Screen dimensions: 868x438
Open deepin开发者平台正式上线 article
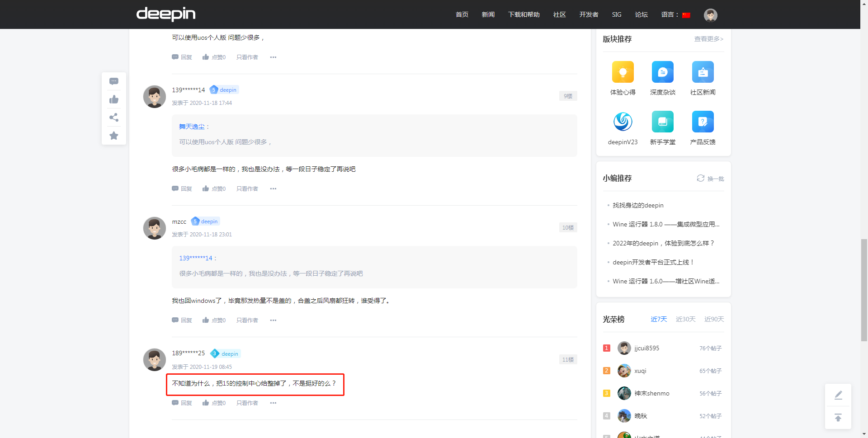[653, 263]
